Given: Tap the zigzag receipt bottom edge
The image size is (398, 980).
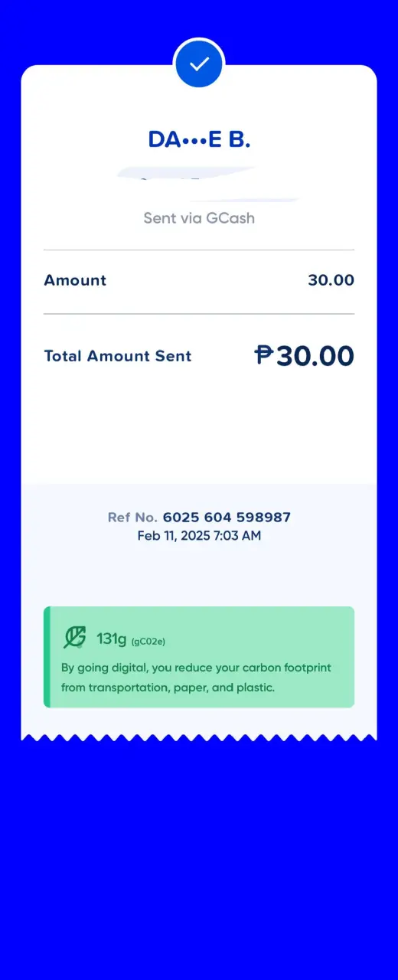Looking at the screenshot, I should click(x=199, y=737).
